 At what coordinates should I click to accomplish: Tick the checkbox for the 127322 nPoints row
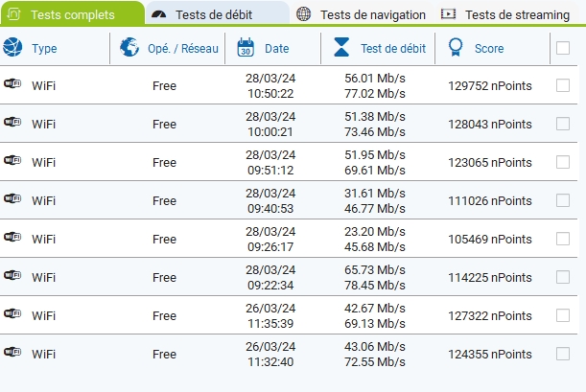(x=563, y=315)
